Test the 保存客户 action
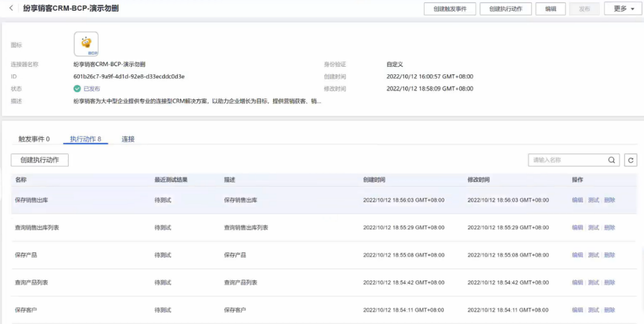Image resolution: width=644 pixels, height=324 pixels. 594,310
